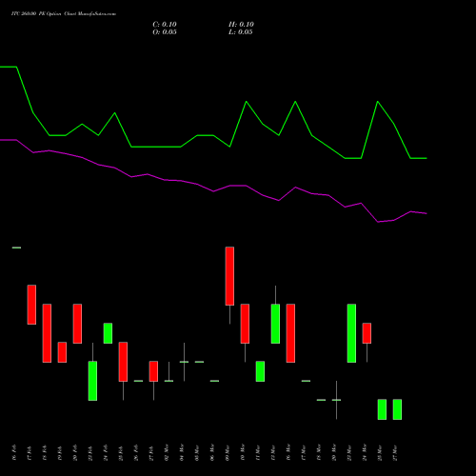Click the '02 Mar' date label
476x476 pixels.
click(167, 452)
